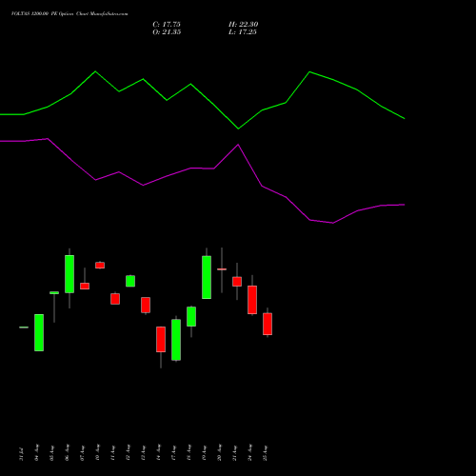The width and height of the screenshot is (476, 476).
Task: Click the green candle for 04 Aug
Action: pyautogui.click(x=39, y=332)
